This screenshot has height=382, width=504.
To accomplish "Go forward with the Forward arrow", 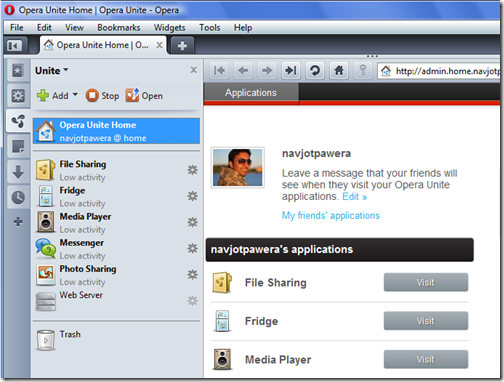I will click(x=267, y=70).
